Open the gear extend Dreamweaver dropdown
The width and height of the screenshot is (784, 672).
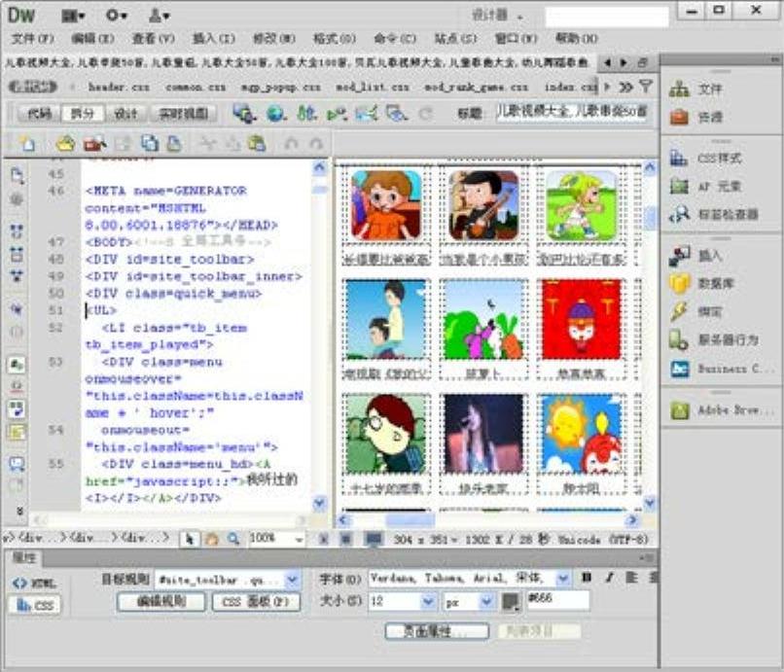pyautogui.click(x=116, y=16)
